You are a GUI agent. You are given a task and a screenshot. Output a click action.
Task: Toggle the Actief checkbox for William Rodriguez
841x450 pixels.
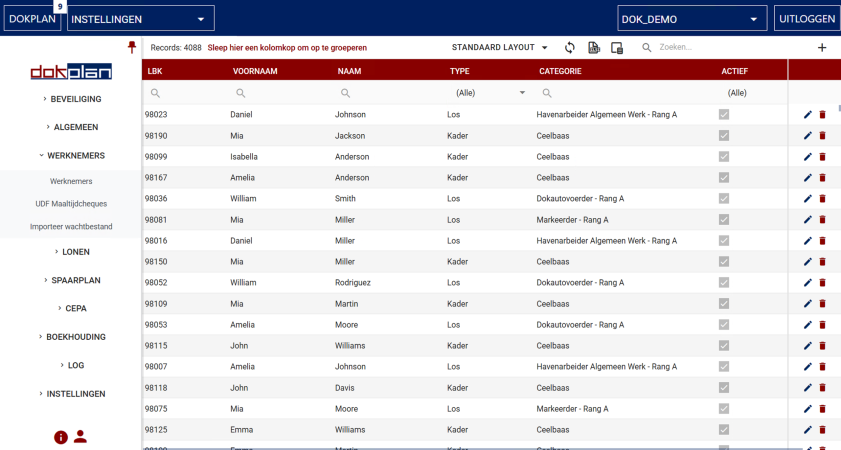click(x=724, y=283)
